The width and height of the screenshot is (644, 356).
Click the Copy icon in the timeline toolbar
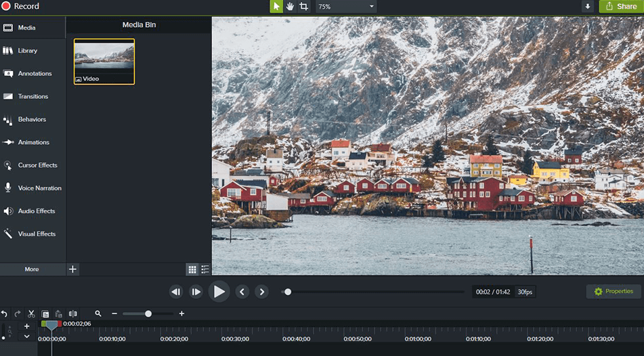click(x=45, y=314)
